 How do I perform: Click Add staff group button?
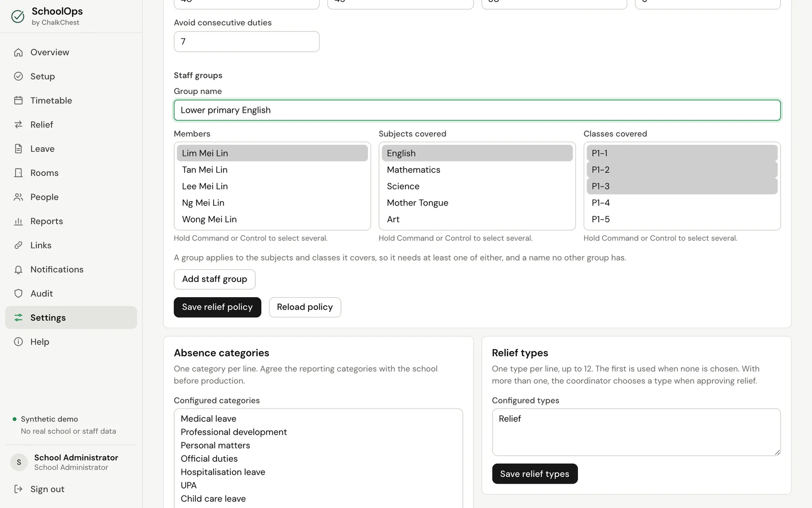point(215,279)
